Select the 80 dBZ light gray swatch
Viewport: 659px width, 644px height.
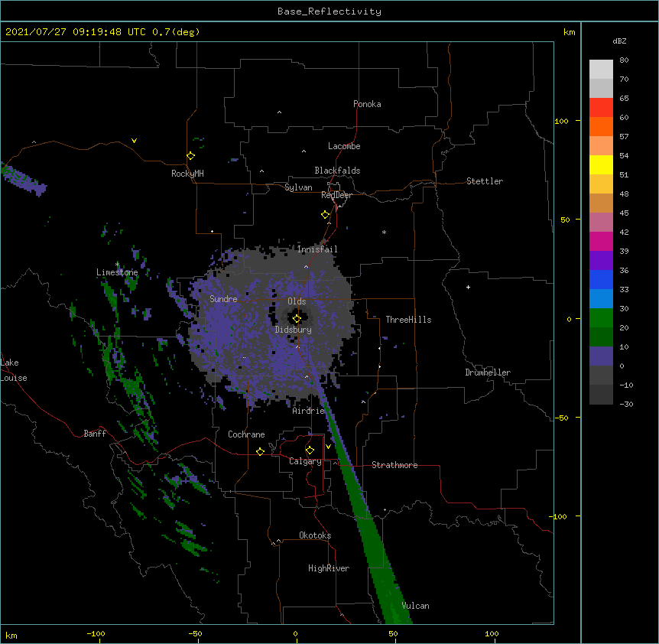point(601,70)
